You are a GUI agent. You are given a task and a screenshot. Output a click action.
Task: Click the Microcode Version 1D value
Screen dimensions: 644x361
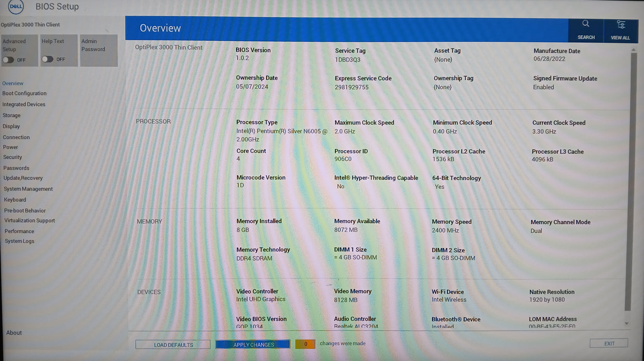[240, 185]
